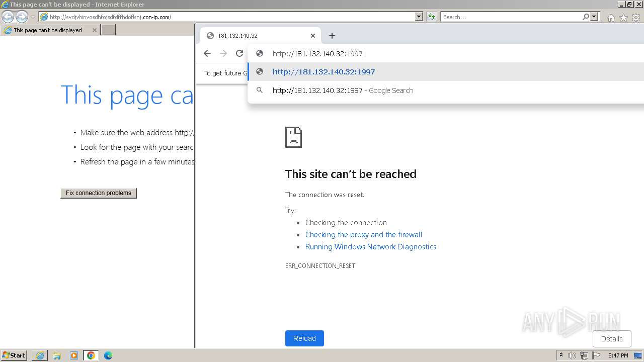Screen dimensions: 644x362
Task: Close Chrome tab 181.132.140.32
Action: 313,36
